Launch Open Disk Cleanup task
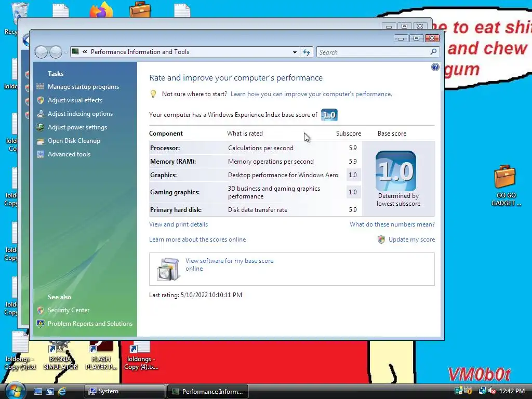532x399 pixels. pos(74,141)
